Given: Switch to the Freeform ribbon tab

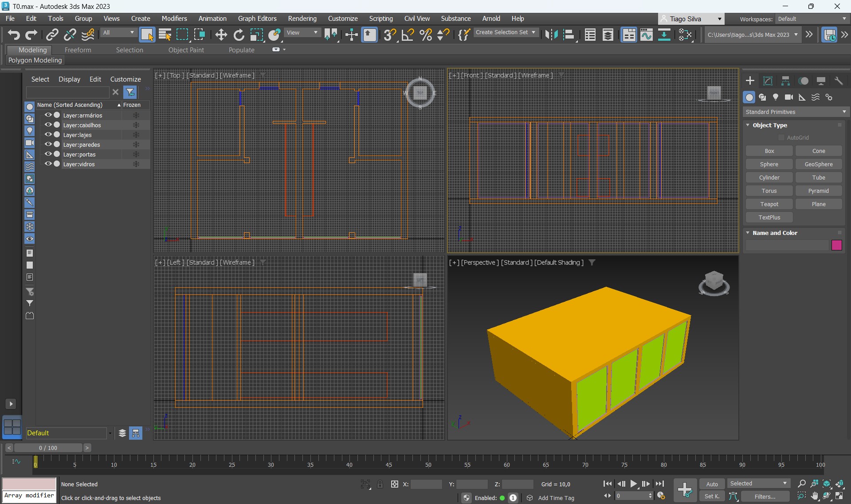Looking at the screenshot, I should click(x=78, y=50).
